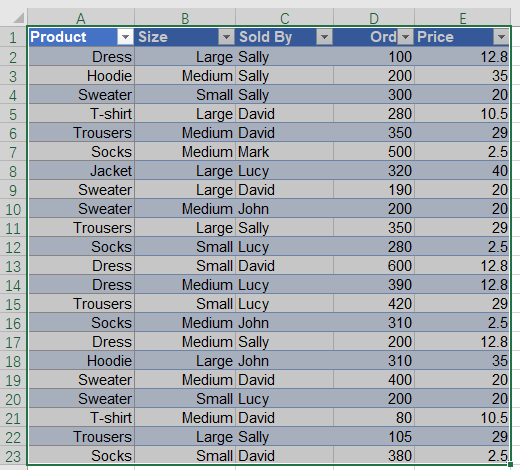This screenshot has width=520, height=470.
Task: Click the table resize handle at bottom-right corner
Action: (510, 464)
